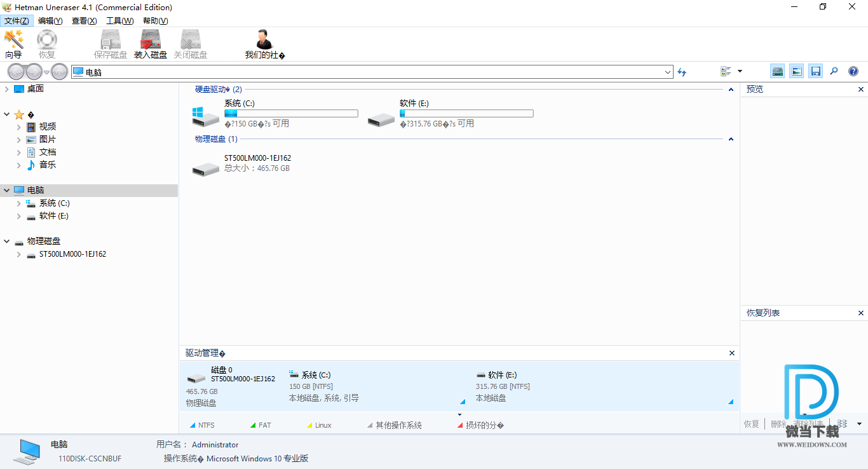The height and width of the screenshot is (469, 868).
Task: Open the 查看 menu
Action: click(84, 21)
